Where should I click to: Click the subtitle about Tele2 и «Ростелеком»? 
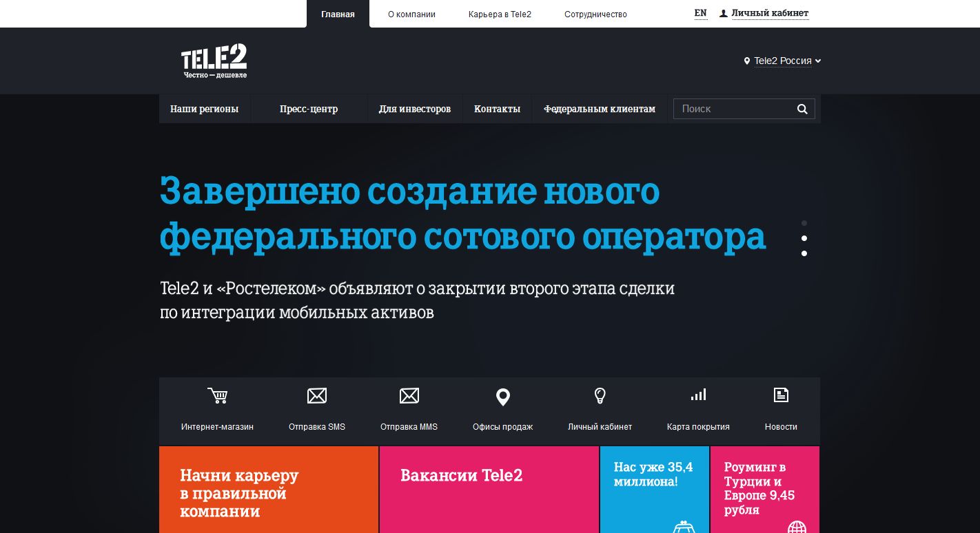417,300
